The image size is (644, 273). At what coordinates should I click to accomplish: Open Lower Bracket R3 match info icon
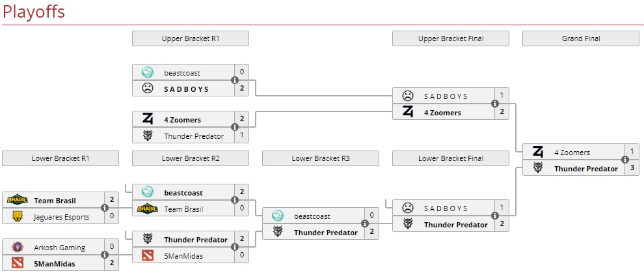(364, 224)
